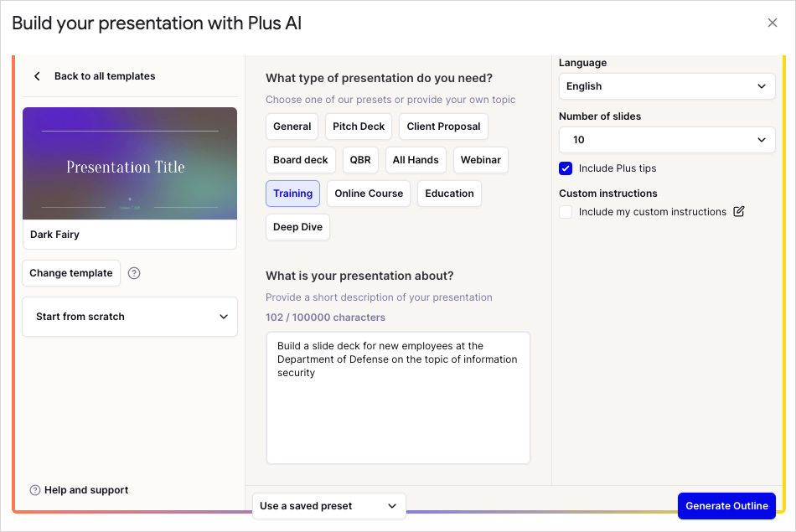This screenshot has width=796, height=532.
Task: Close the Plus AI dialog
Action: tap(773, 23)
